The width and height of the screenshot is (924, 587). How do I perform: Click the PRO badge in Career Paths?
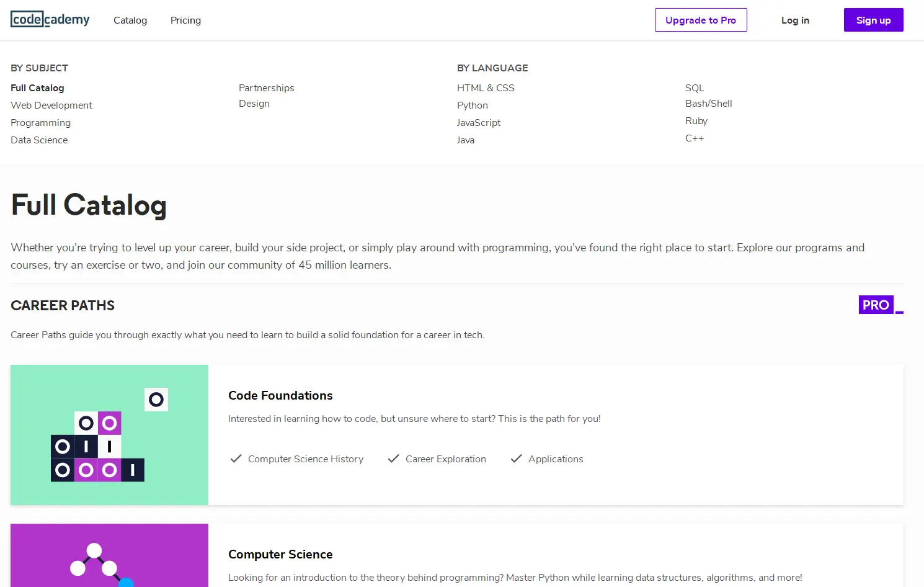click(881, 305)
